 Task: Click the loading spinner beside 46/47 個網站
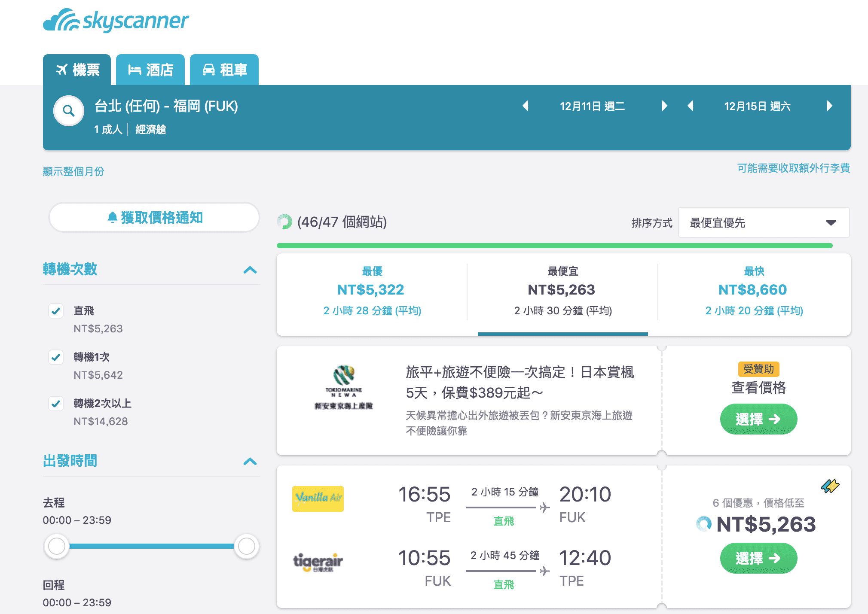point(284,222)
